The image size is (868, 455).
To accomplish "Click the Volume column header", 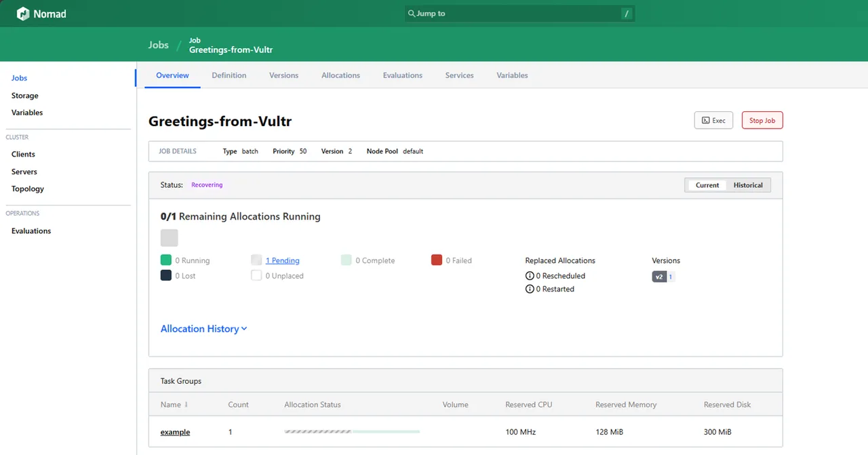I will click(x=456, y=405).
